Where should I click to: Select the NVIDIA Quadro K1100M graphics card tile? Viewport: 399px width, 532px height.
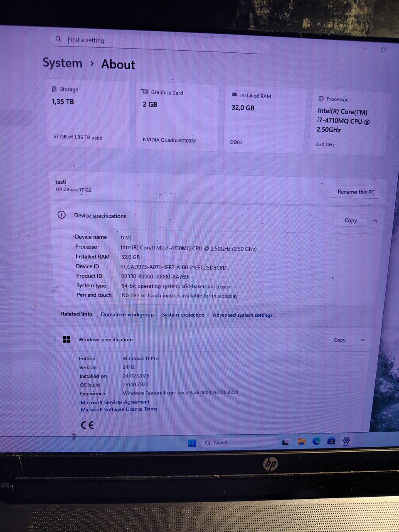[177, 117]
